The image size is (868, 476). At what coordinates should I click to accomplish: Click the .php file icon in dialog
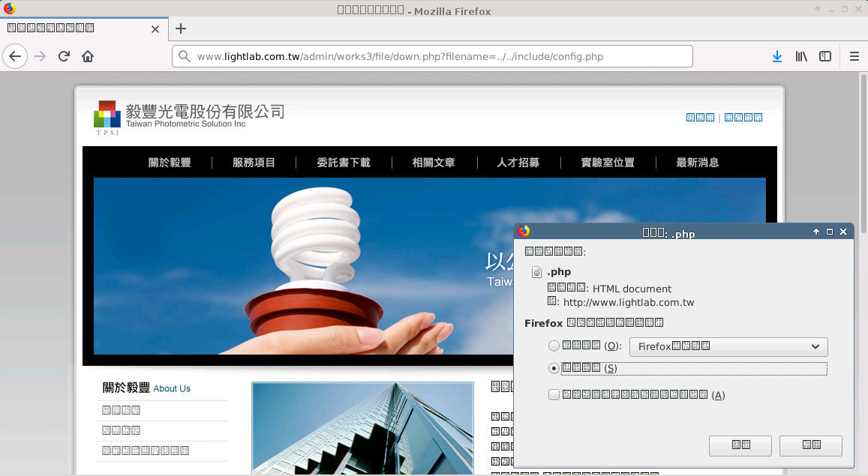point(536,272)
